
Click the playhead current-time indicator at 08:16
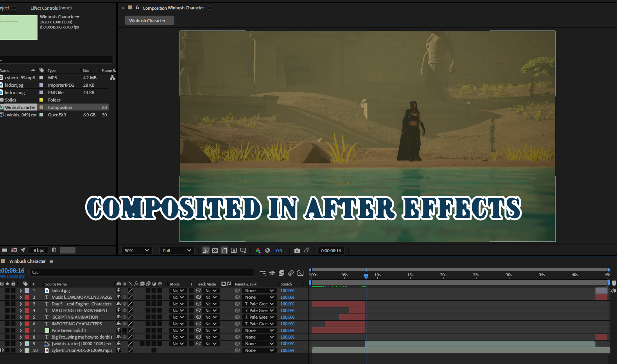coord(366,276)
